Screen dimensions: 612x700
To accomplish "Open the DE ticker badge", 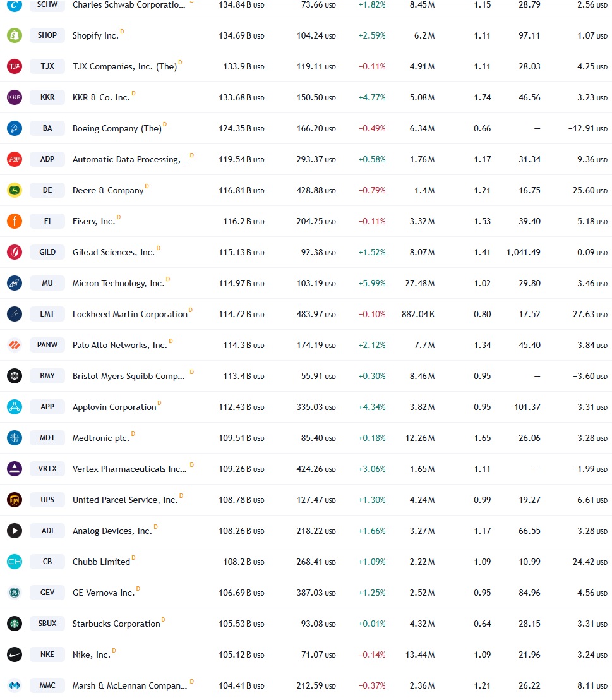I will click(x=47, y=190).
